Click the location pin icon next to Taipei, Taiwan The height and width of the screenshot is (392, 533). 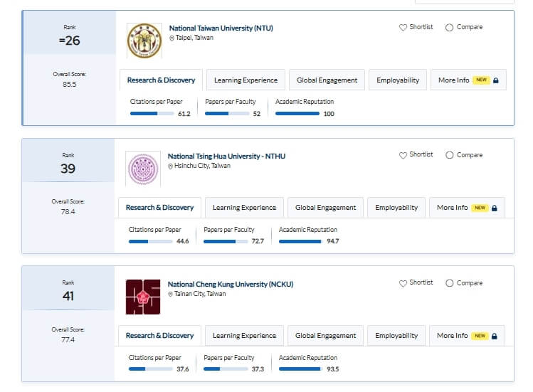click(171, 38)
